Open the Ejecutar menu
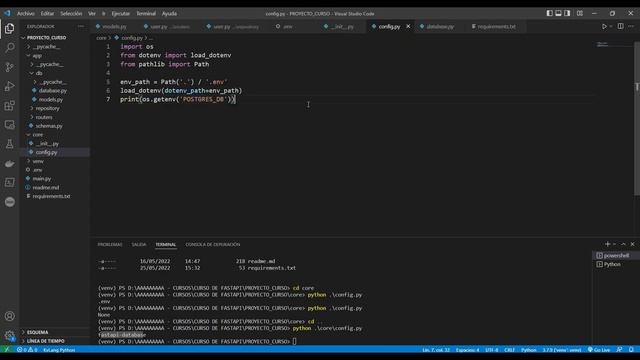Screen dimensions: 640x360 point(120,13)
